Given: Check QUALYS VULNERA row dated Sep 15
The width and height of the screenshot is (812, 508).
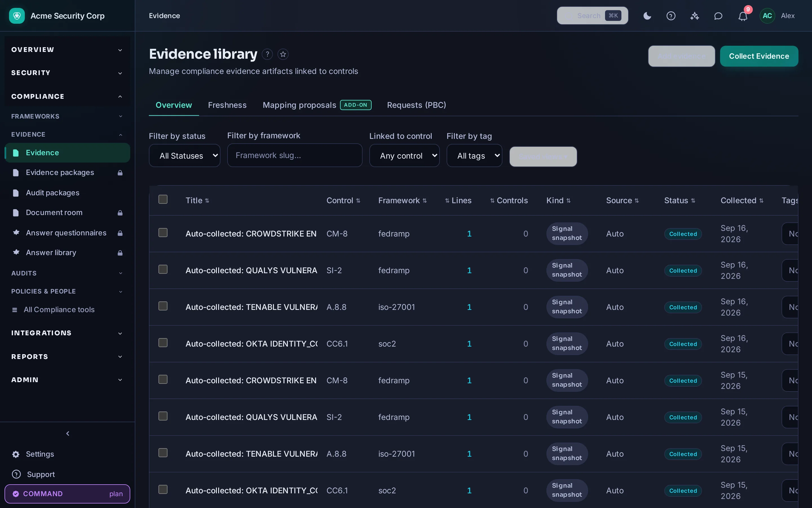Looking at the screenshot, I should (x=163, y=416).
